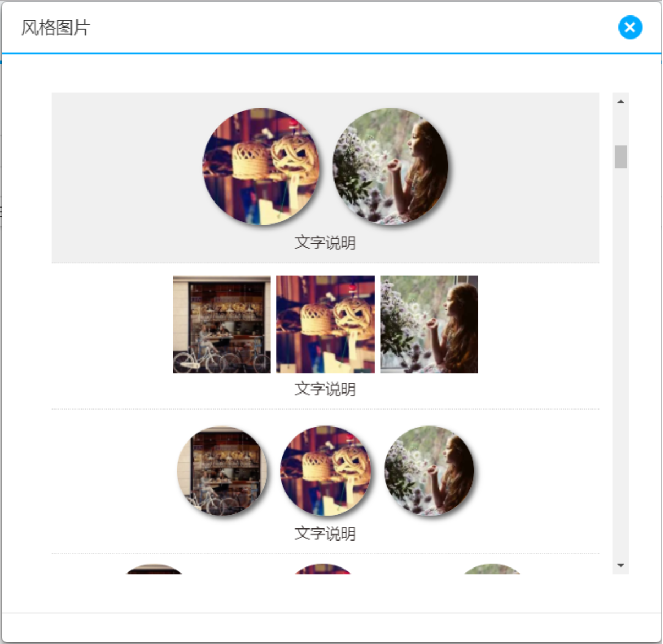Screen dimensions: 663x644
Task: Select the square bicycle shop thumbnail
Action: (x=222, y=324)
